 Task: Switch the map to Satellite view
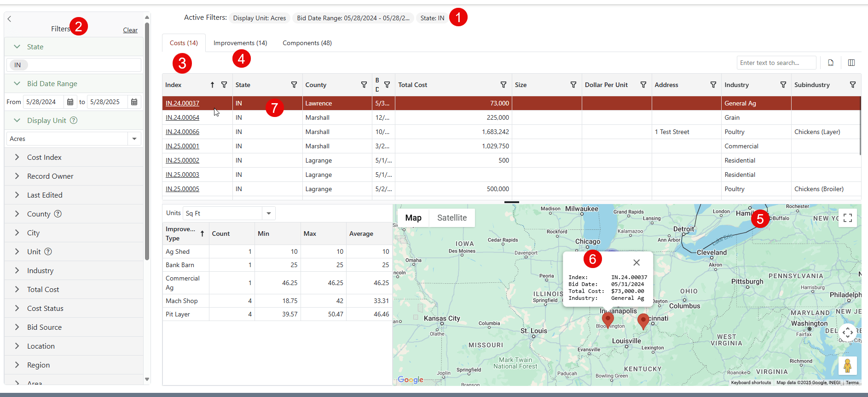[x=451, y=218]
